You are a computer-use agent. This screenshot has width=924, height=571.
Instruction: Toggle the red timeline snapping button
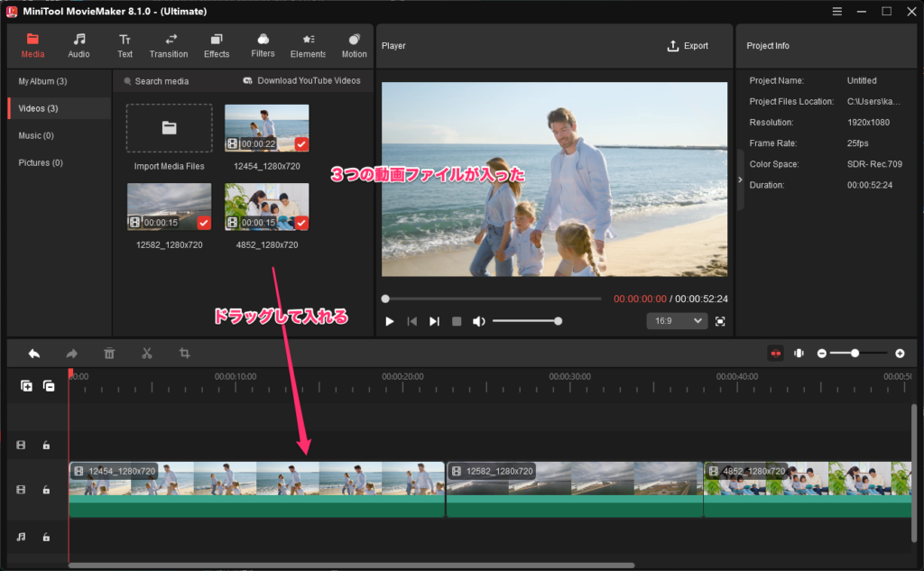[x=775, y=354]
